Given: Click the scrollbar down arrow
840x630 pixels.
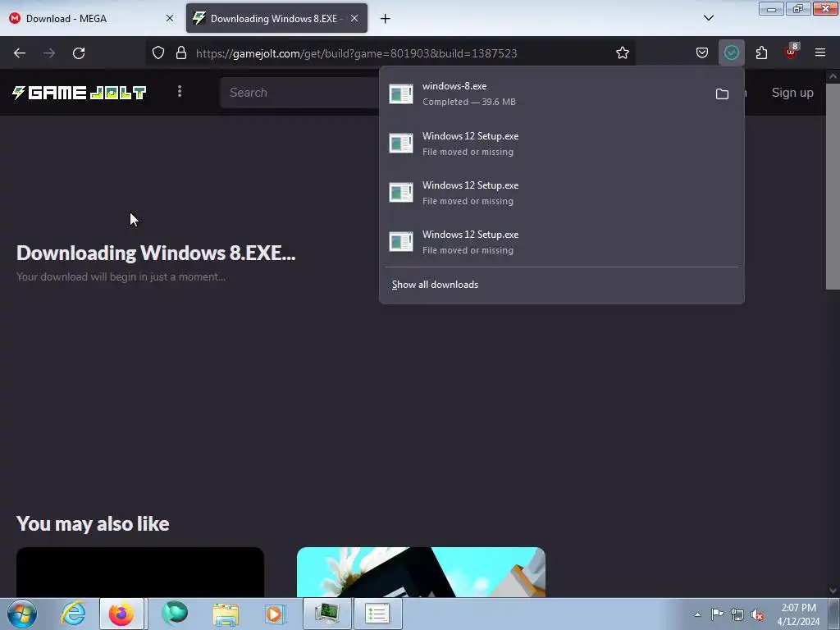Looking at the screenshot, I should (x=833, y=591).
